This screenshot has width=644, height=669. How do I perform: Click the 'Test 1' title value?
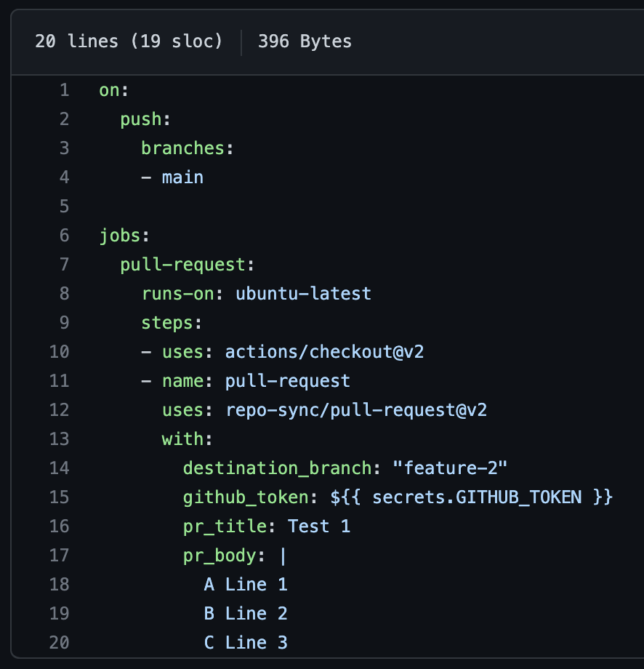(x=319, y=526)
